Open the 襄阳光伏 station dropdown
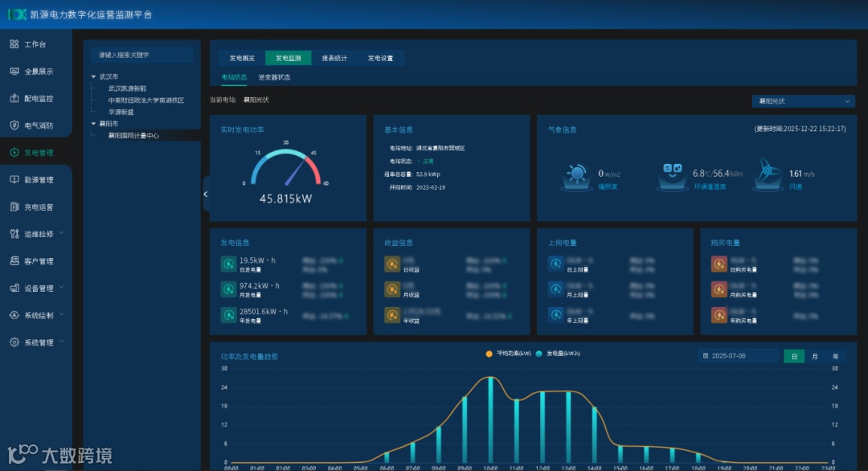 click(x=803, y=101)
